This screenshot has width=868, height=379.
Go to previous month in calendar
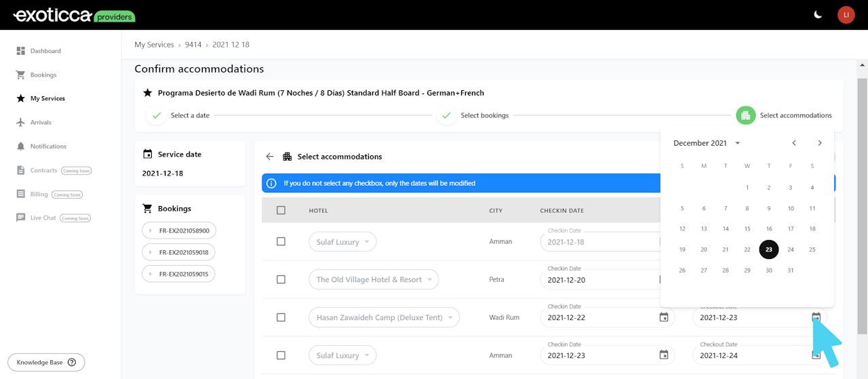pos(794,143)
